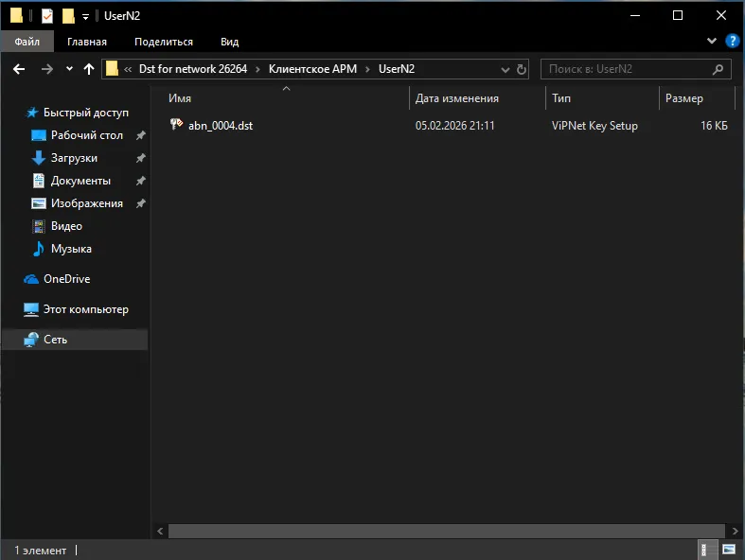Screen dimensions: 745x560
Task: Click the search magnifier icon
Action: click(718, 69)
